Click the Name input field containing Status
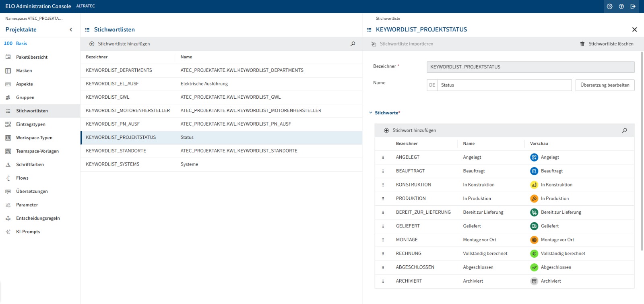This screenshot has width=644, height=304. 504,85
